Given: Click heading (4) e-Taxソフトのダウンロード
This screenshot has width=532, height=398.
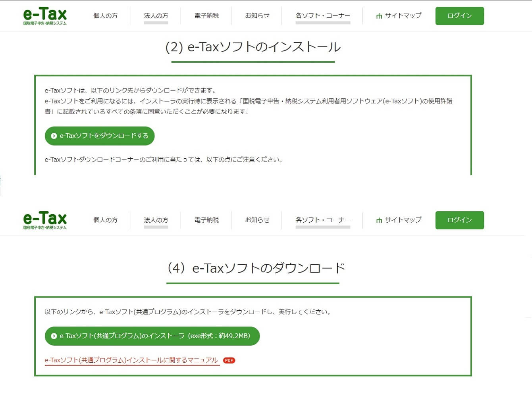Looking at the screenshot, I should pos(256,268).
